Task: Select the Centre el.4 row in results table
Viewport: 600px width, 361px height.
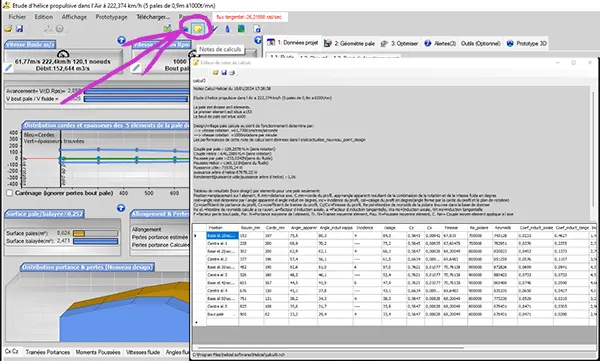Action: tap(394, 290)
